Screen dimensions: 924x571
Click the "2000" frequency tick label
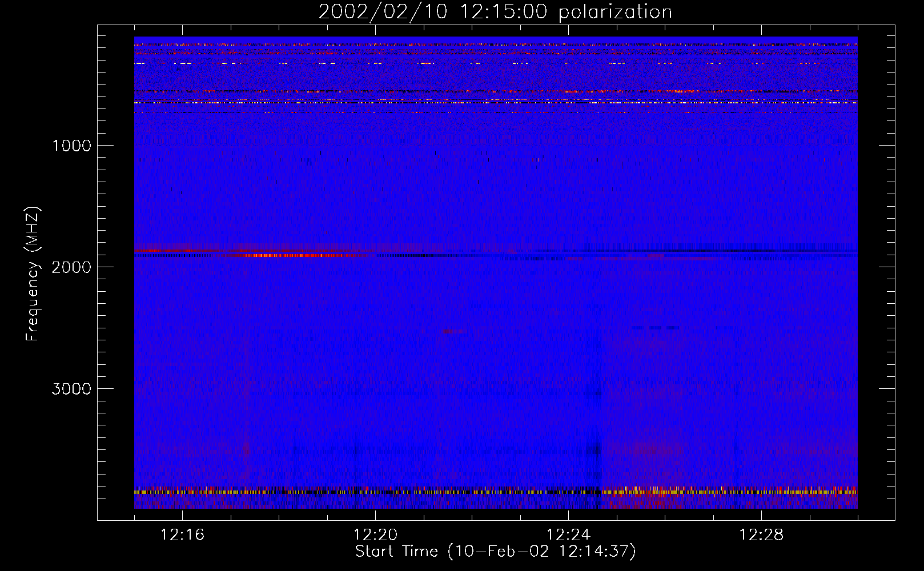click(71, 267)
